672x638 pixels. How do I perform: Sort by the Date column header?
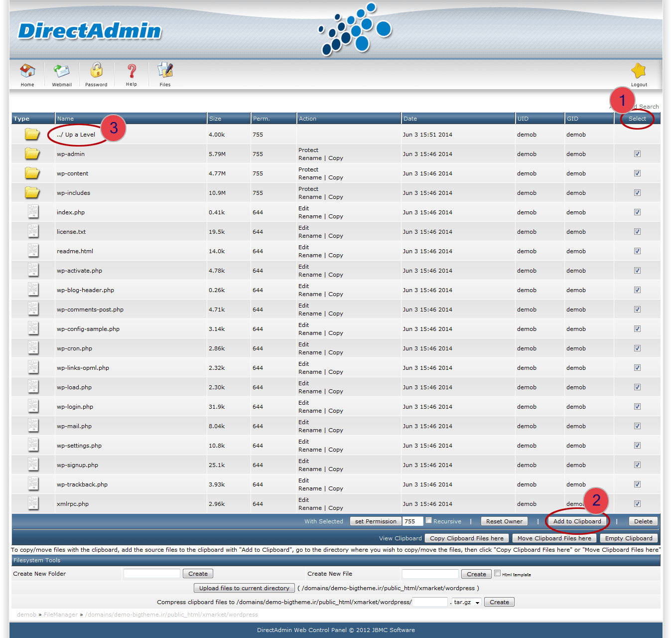[x=410, y=119]
